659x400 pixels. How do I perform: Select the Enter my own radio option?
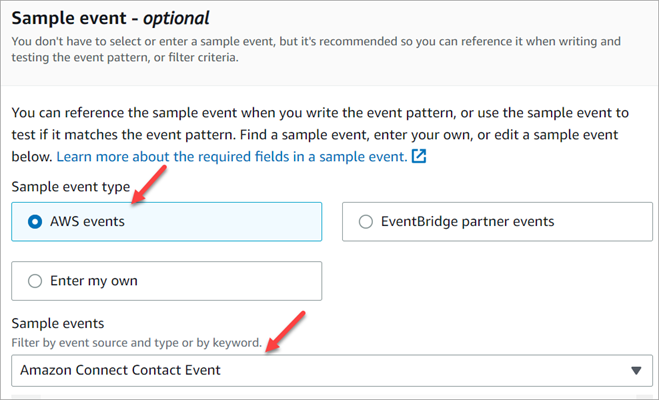pyautogui.click(x=35, y=281)
